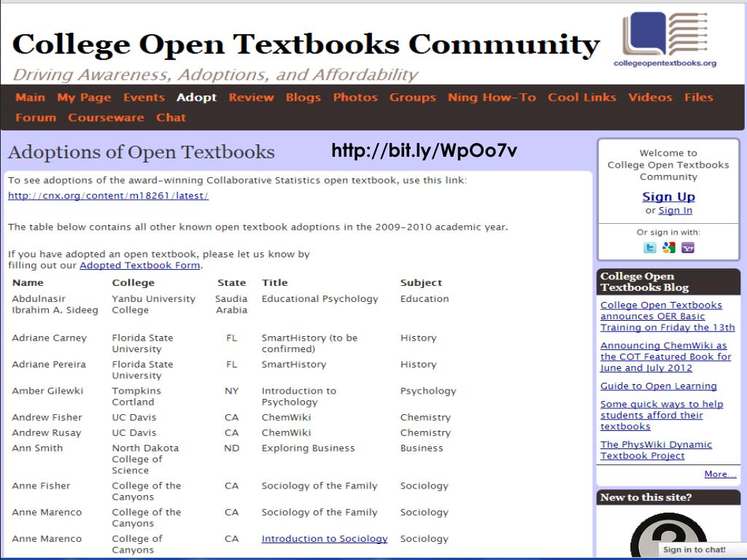The width and height of the screenshot is (747, 560).
Task: Sign in with the Twitter icon
Action: coord(650,248)
